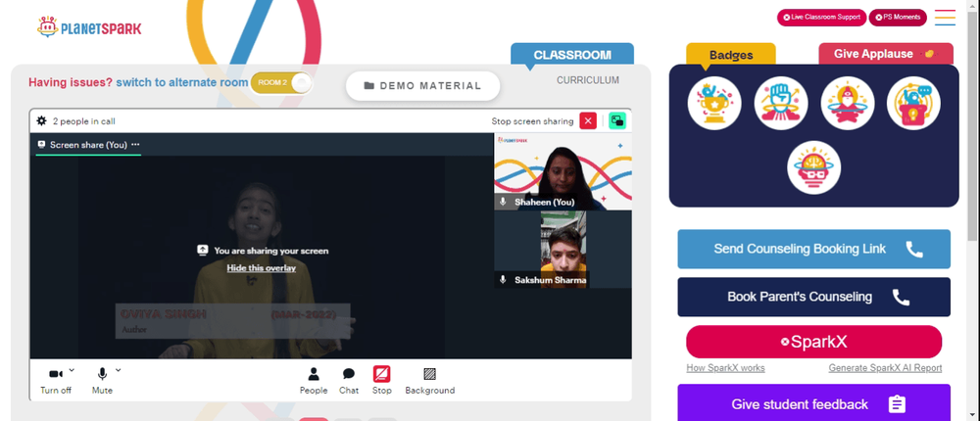Open the Badges tab
The image size is (980, 421).
pos(731,55)
